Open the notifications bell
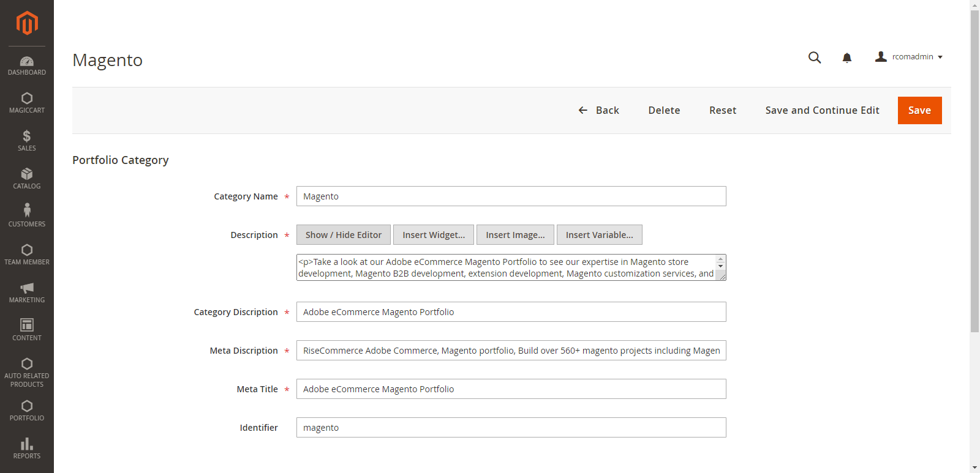 pos(847,58)
